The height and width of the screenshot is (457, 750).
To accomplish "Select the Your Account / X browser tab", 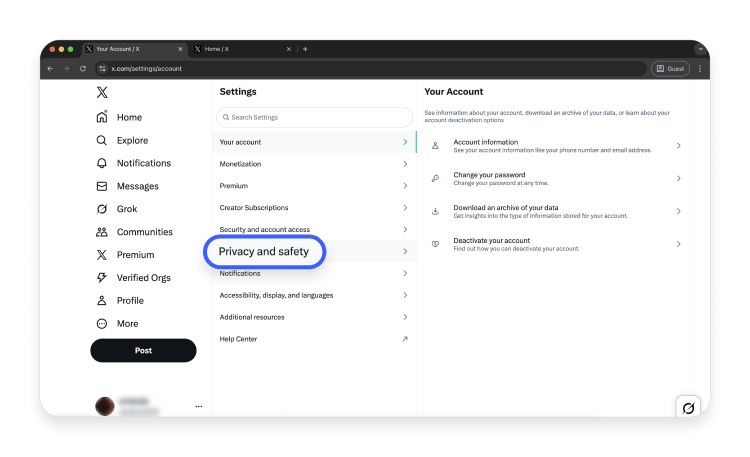I will tap(132, 49).
